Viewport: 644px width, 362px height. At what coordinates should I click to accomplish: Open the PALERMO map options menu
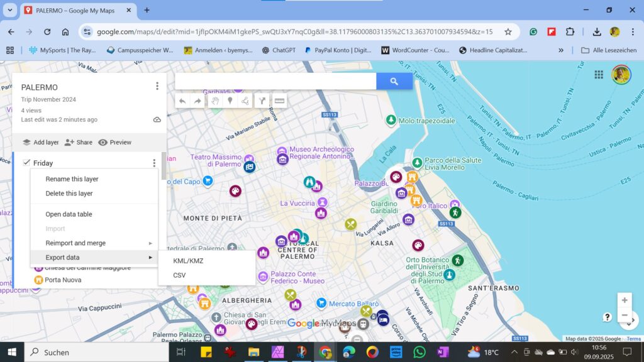(x=157, y=86)
